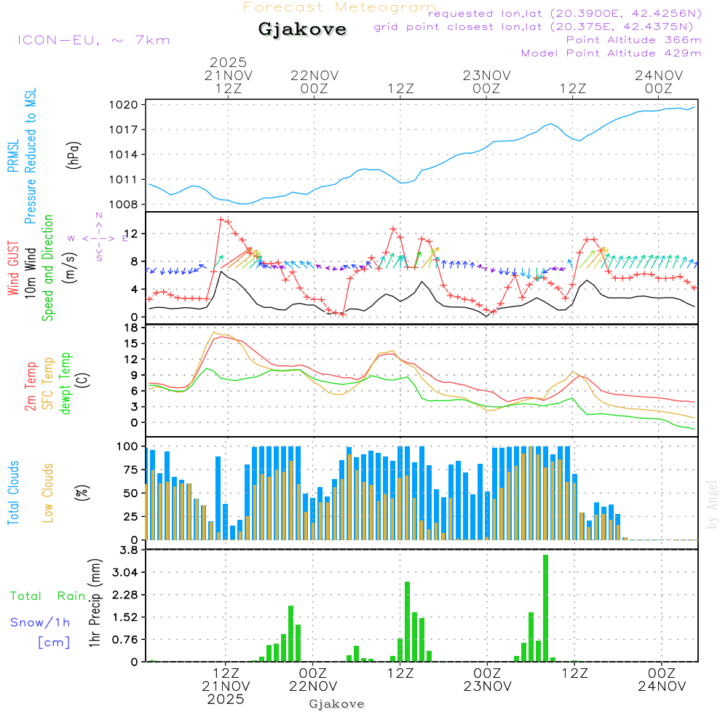
Task: Click the 24NOV 00Z marker above the chart
Action: (658, 82)
